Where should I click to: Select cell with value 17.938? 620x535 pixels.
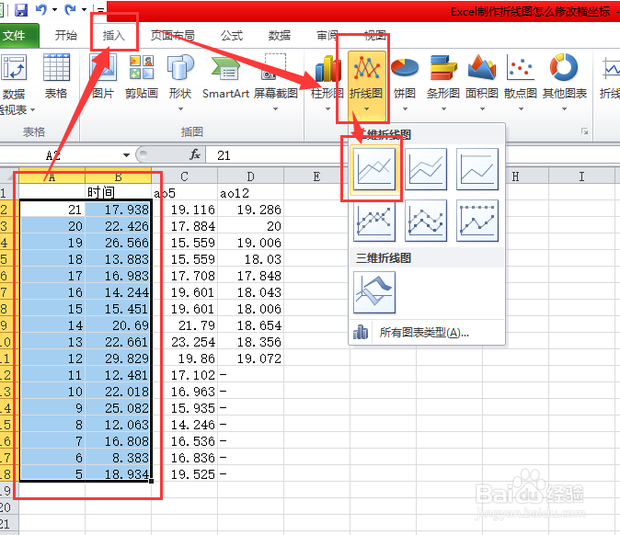tap(118, 209)
